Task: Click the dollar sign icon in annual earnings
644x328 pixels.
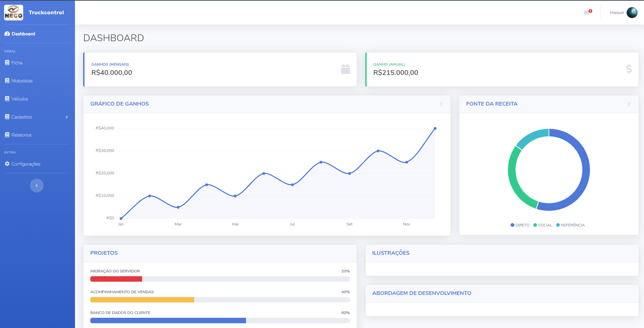Action: (x=629, y=69)
